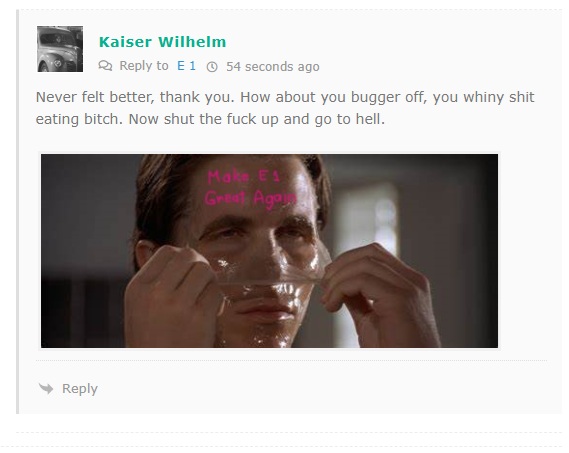Click the clock icon beside the timestamp
The image size is (569, 453).
(212, 67)
